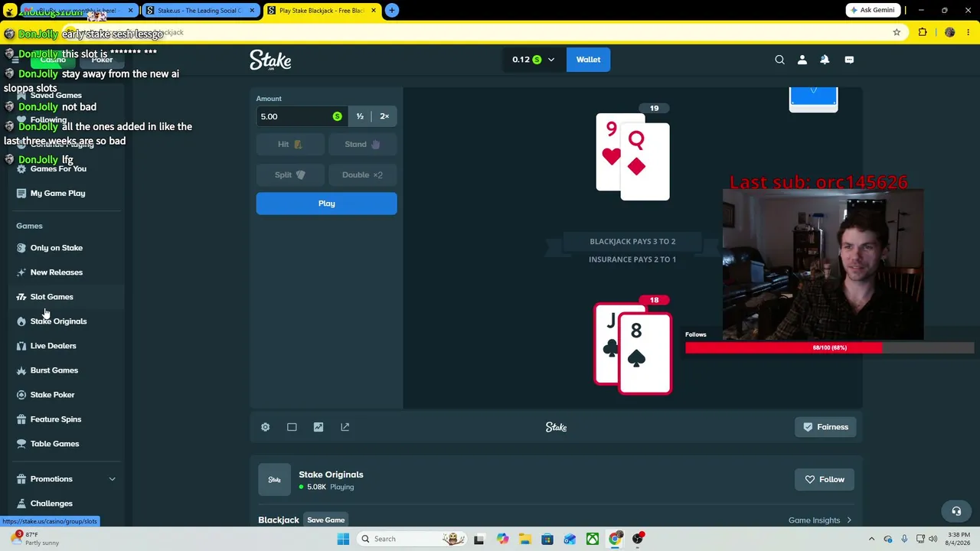Show hidden system tray icons

point(871,539)
